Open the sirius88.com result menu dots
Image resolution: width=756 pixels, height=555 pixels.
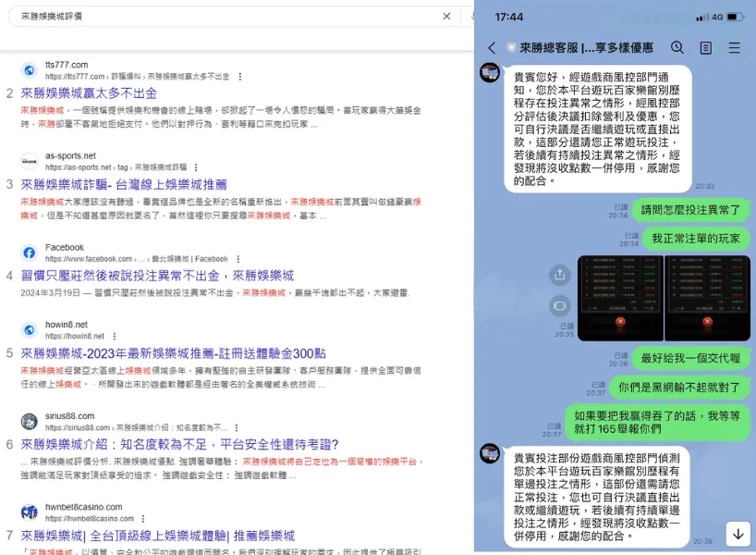[x=237, y=427]
